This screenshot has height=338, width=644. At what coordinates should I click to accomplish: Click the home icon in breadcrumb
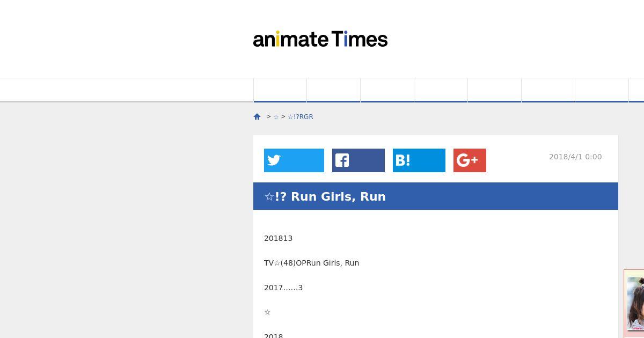(x=257, y=116)
